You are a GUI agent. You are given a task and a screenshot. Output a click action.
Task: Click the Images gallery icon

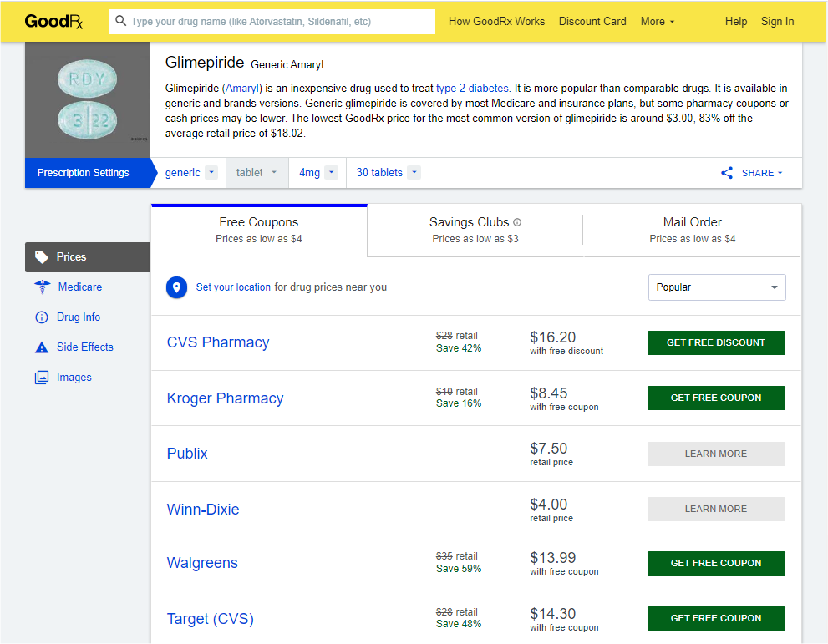point(42,378)
